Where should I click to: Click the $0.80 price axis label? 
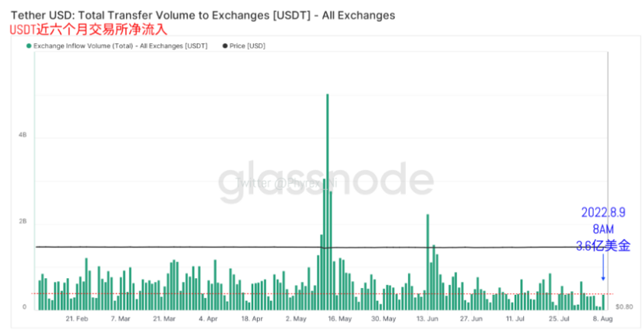[624, 307]
